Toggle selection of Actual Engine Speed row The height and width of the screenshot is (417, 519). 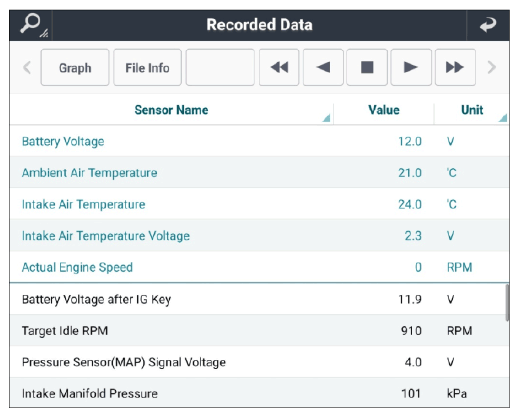coord(259,267)
